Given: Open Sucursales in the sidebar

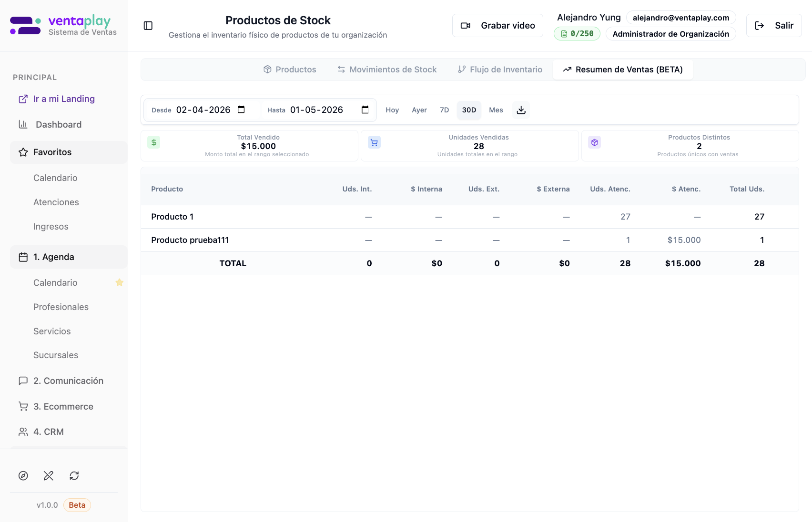Looking at the screenshot, I should pyautogui.click(x=56, y=355).
